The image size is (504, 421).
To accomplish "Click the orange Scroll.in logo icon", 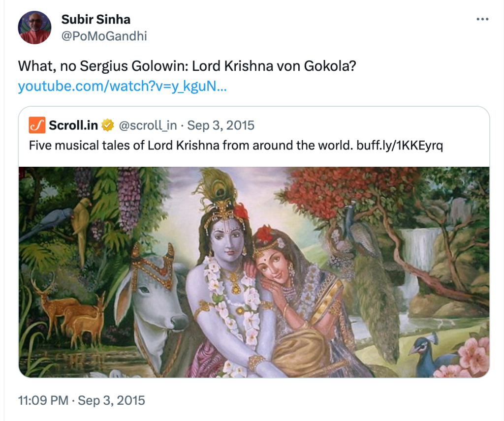I will 37,125.
